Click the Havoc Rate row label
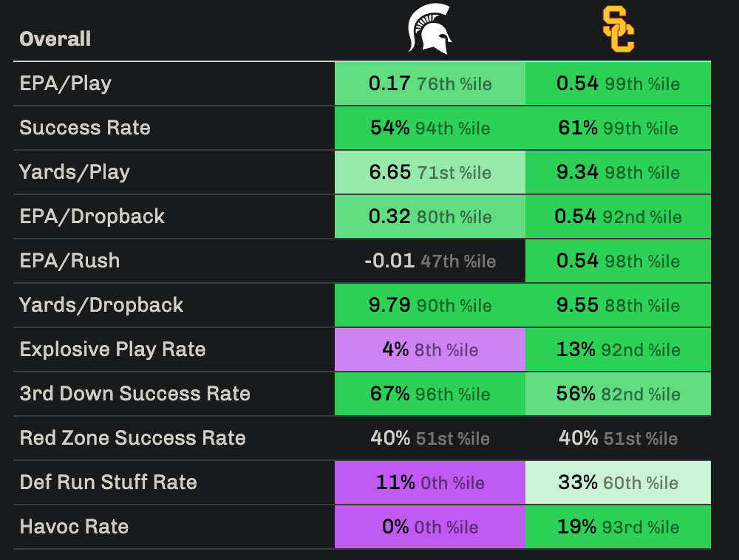This screenshot has height=560, width=739. click(74, 527)
